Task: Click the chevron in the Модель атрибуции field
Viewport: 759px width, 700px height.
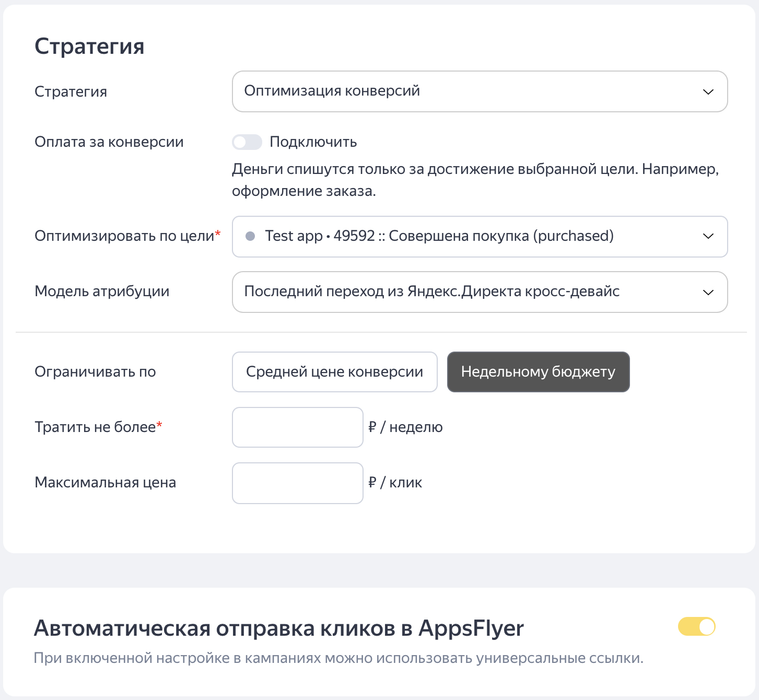Action: pyautogui.click(x=708, y=292)
